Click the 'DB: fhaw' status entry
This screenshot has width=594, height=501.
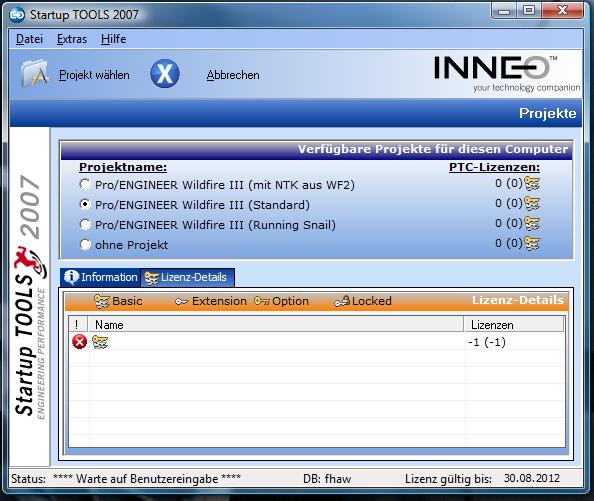click(x=327, y=479)
